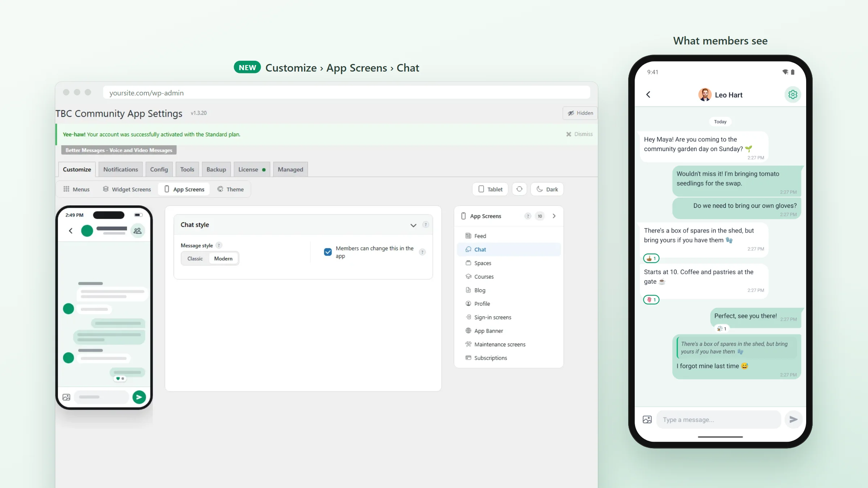The height and width of the screenshot is (488, 868).
Task: Select Feed in App Screens list
Action: tap(509, 236)
